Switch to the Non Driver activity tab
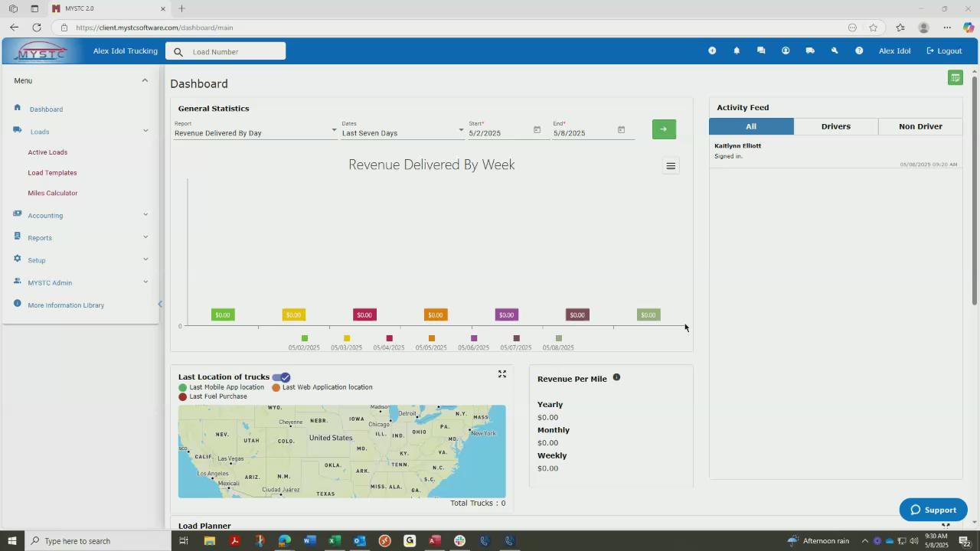The width and height of the screenshot is (980, 551). 920,126
